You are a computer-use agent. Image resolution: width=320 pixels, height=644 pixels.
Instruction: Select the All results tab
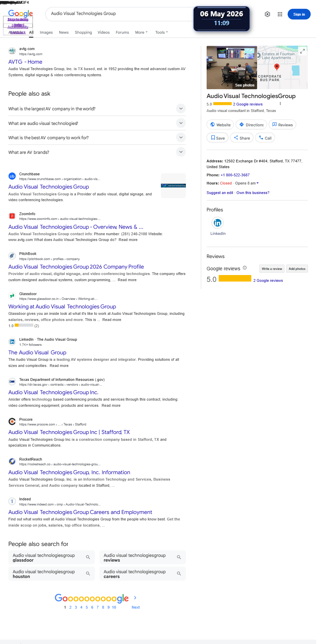pos(31,32)
